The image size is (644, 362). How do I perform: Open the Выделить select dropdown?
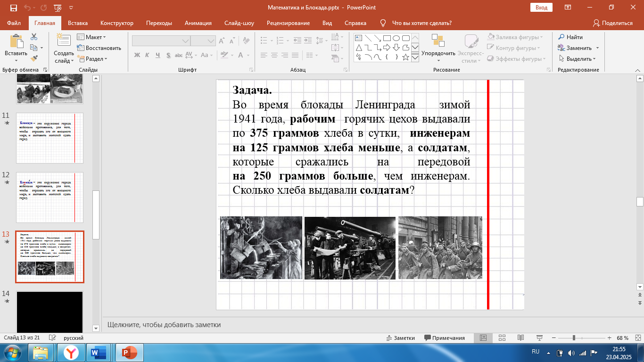(578, 59)
